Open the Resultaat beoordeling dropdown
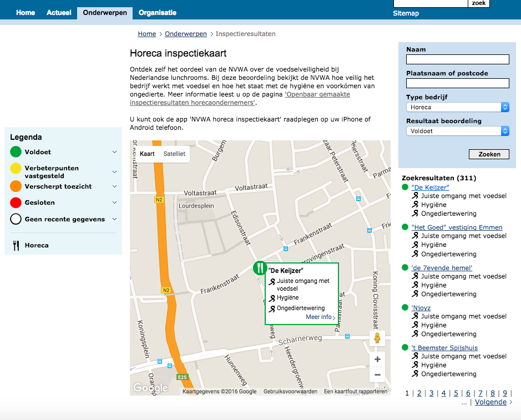 pyautogui.click(x=458, y=131)
